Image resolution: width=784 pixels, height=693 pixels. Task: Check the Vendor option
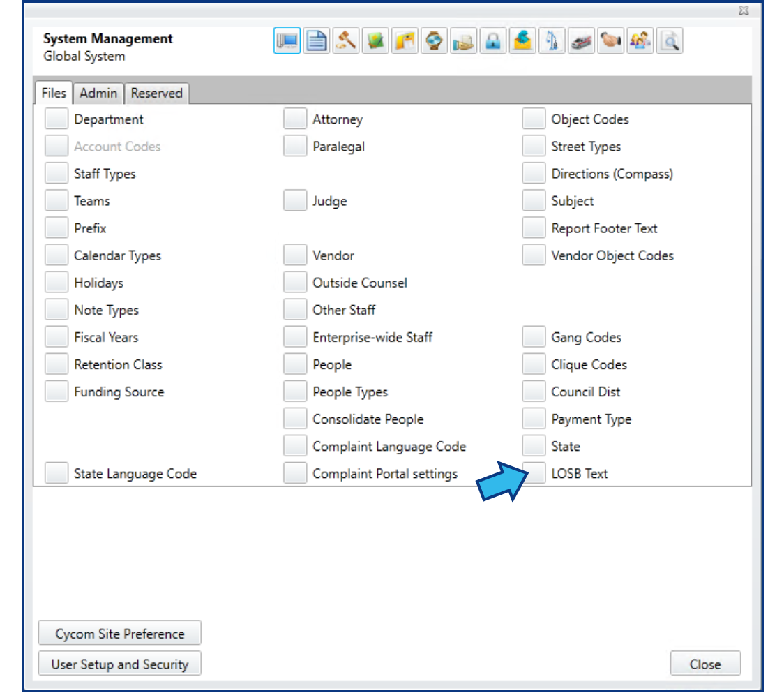point(294,255)
